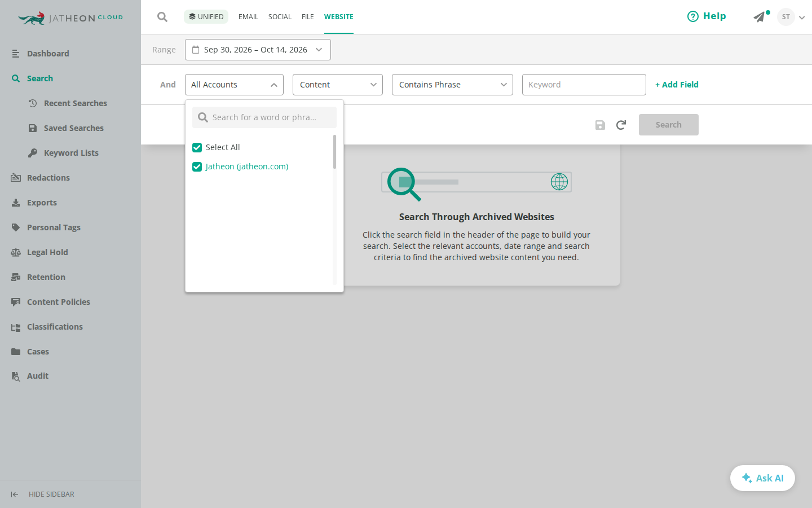
Task: Open the Content field dropdown
Action: coord(338,85)
